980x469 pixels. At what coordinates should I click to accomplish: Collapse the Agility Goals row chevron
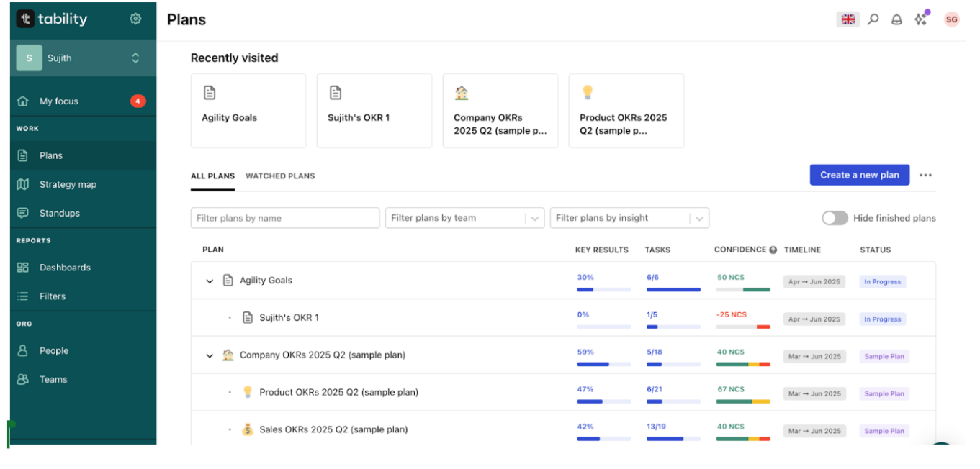click(x=210, y=281)
